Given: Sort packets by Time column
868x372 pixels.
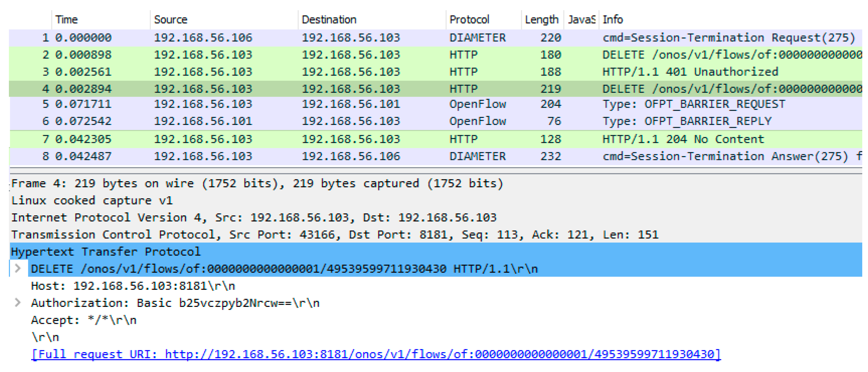Looking at the screenshot, I should pos(66,20).
